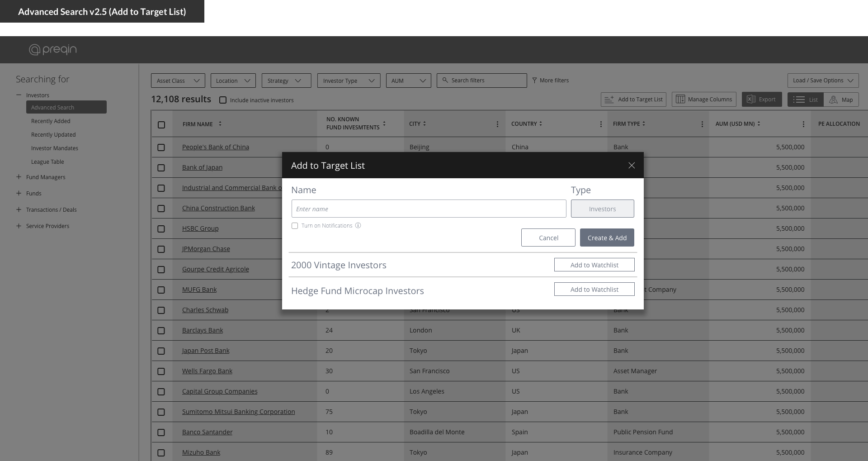Open Japan Post Bank link

coord(206,351)
